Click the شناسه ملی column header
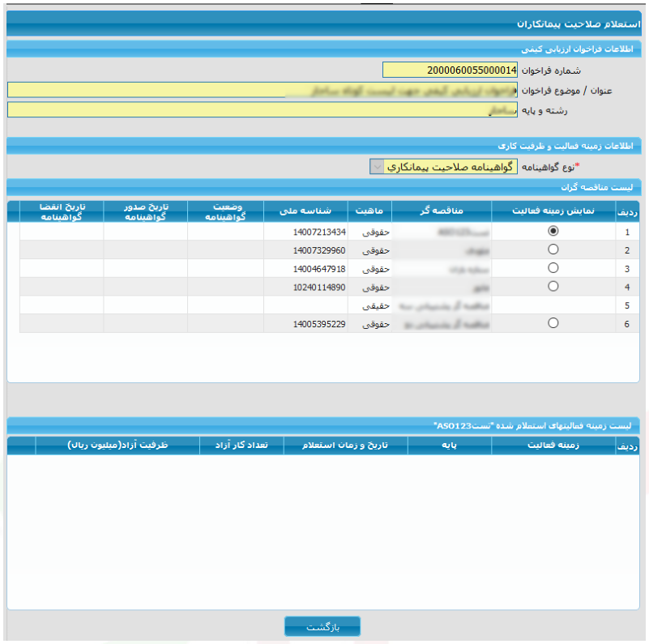The width and height of the screenshot is (649, 644). [305, 211]
